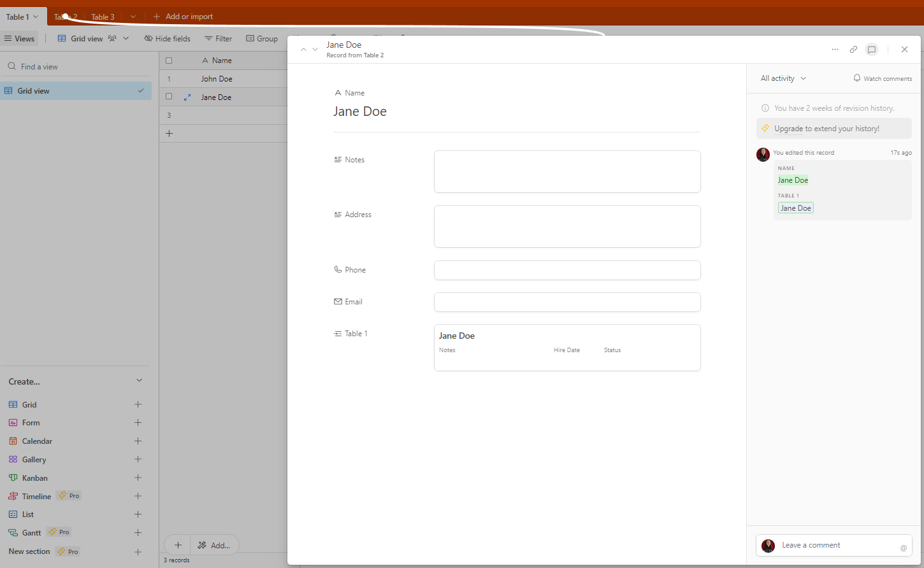Image resolution: width=924 pixels, height=568 pixels.
Task: Toggle the comments panel icon
Action: point(872,50)
